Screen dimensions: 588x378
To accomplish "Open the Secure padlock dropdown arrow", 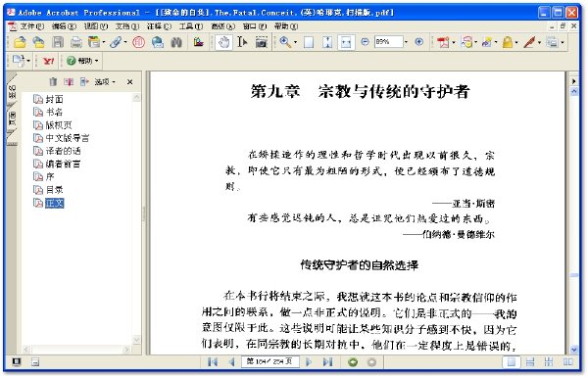I will [x=516, y=42].
